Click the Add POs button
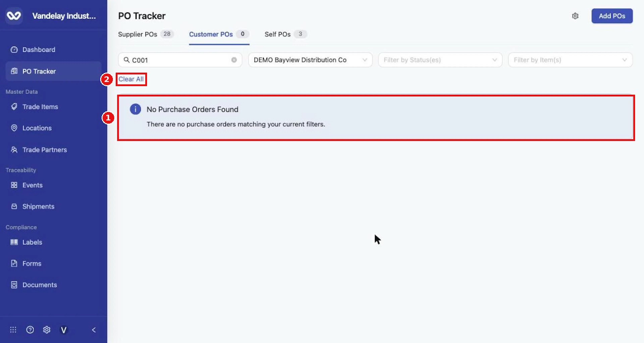This screenshot has width=644, height=343. (x=612, y=16)
